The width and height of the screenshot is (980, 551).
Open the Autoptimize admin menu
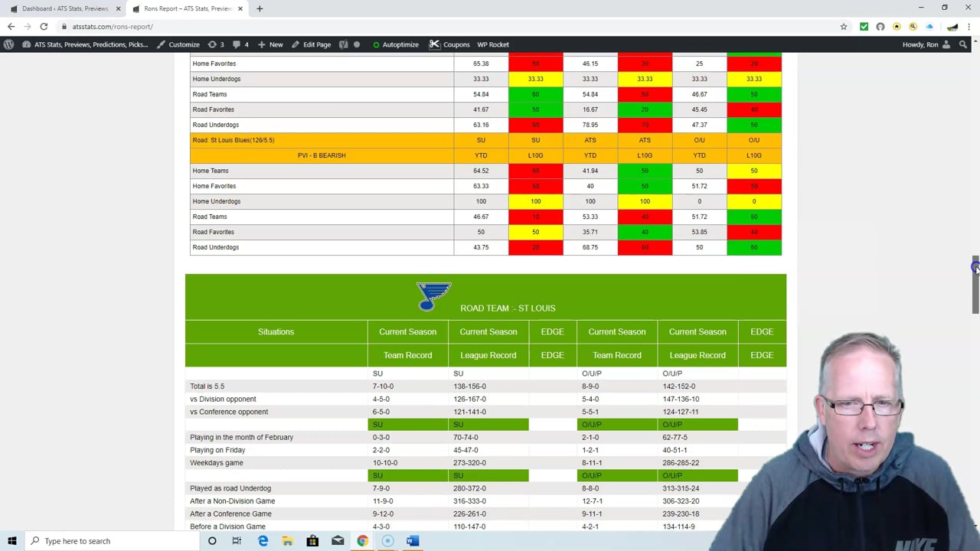[x=395, y=44]
